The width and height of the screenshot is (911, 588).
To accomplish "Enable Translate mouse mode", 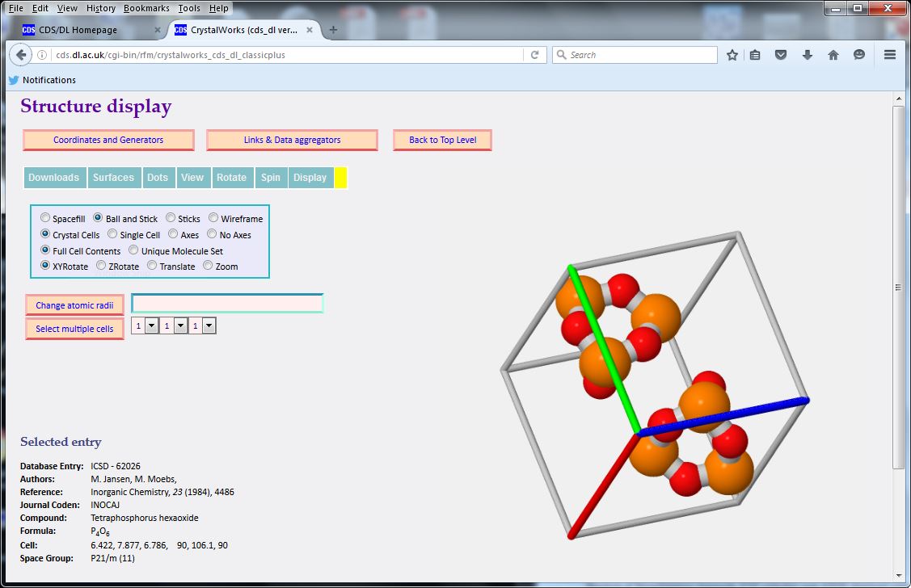I will coord(152,265).
